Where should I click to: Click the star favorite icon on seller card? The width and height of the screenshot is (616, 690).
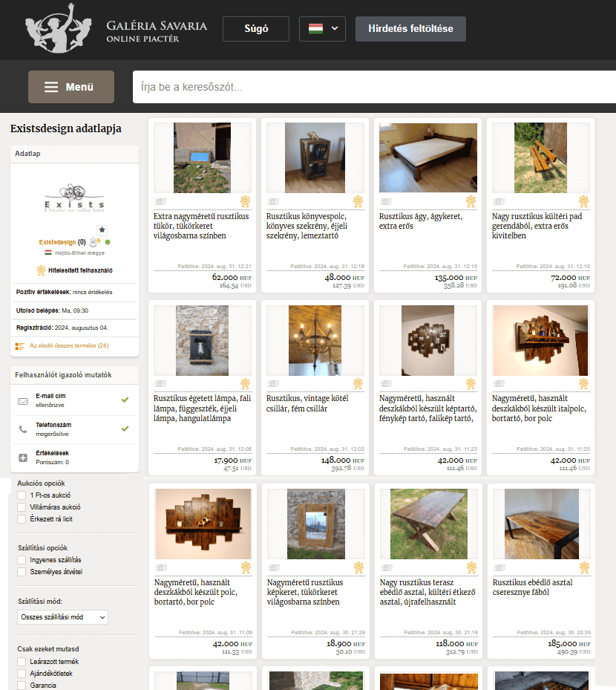point(102,230)
